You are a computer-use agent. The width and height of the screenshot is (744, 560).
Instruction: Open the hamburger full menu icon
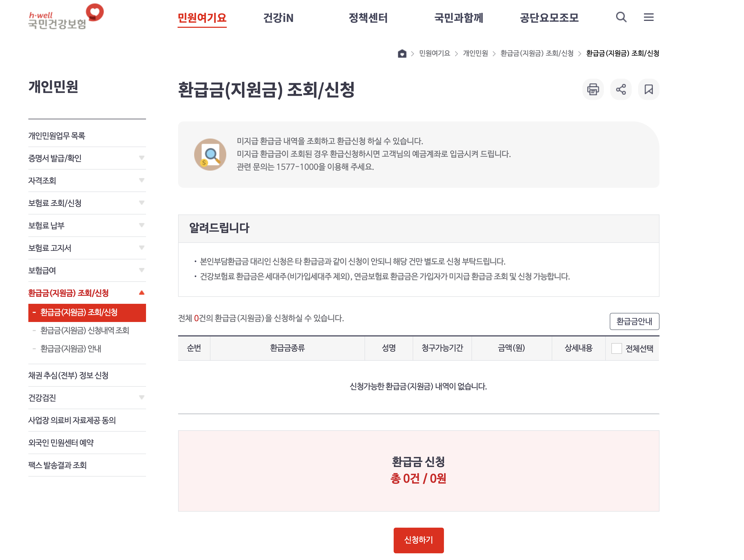tap(649, 17)
